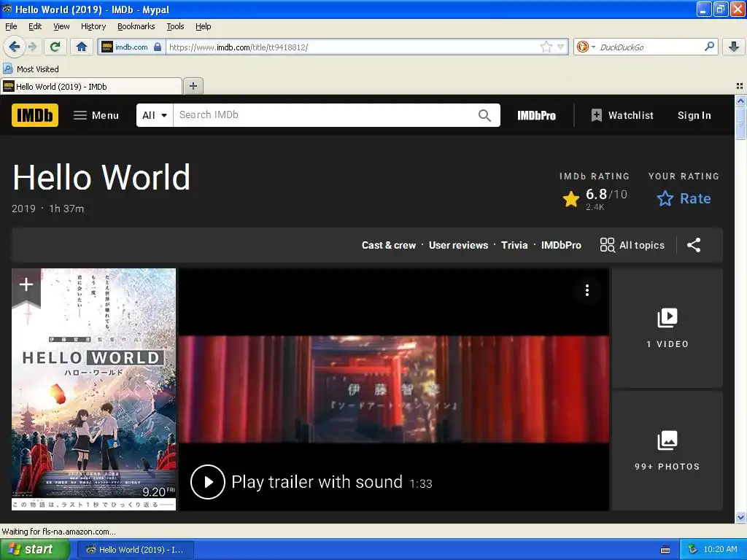This screenshot has width=747, height=560.
Task: Open the 99+ PHOTOS tile
Action: coord(667,451)
